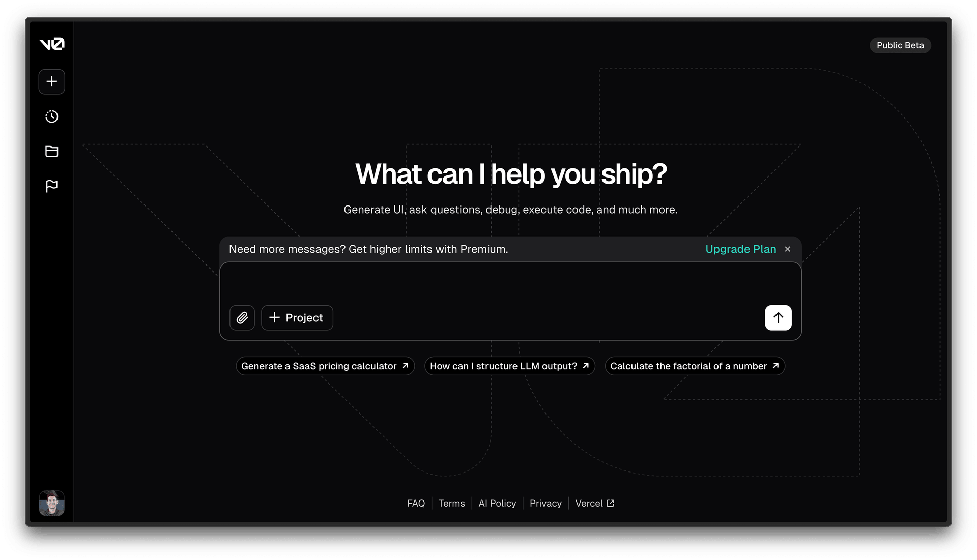This screenshot has height=560, width=977.
Task: Choose 'Generate a SaaS pricing calculator' suggestion
Action: [325, 366]
